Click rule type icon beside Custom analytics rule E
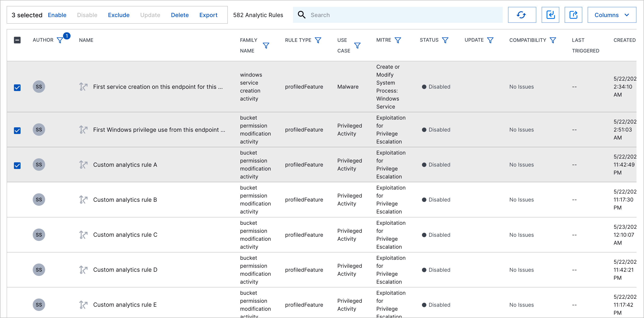Screen dimensions: 644x318 (x=83, y=305)
